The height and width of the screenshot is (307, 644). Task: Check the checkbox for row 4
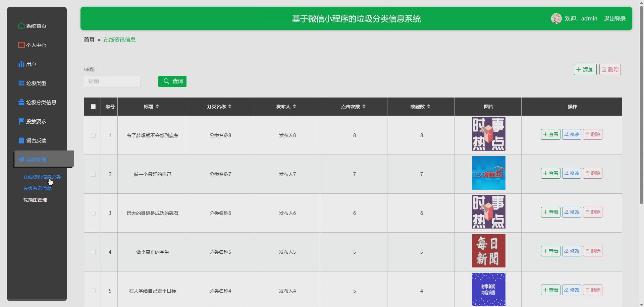click(93, 252)
